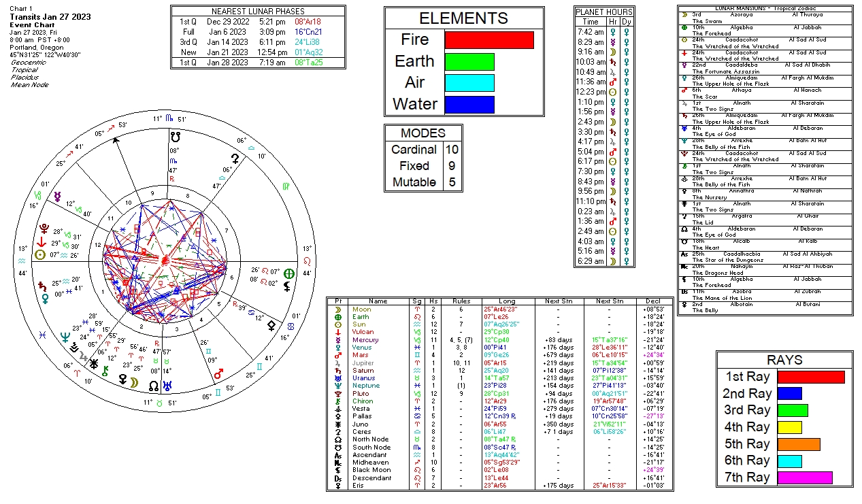Click the Pluto name in planet table
Image resolution: width=862 pixels, height=504 pixels.
(x=361, y=393)
